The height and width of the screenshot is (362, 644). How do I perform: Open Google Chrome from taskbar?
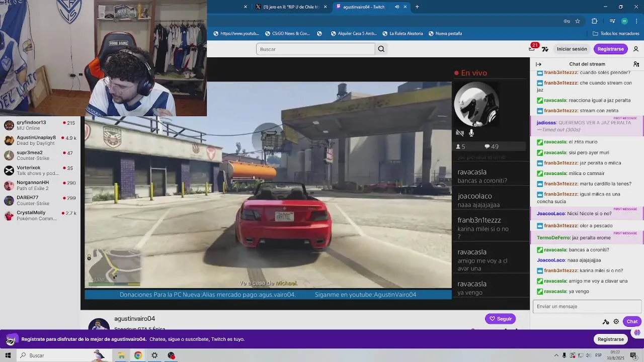(x=138, y=355)
